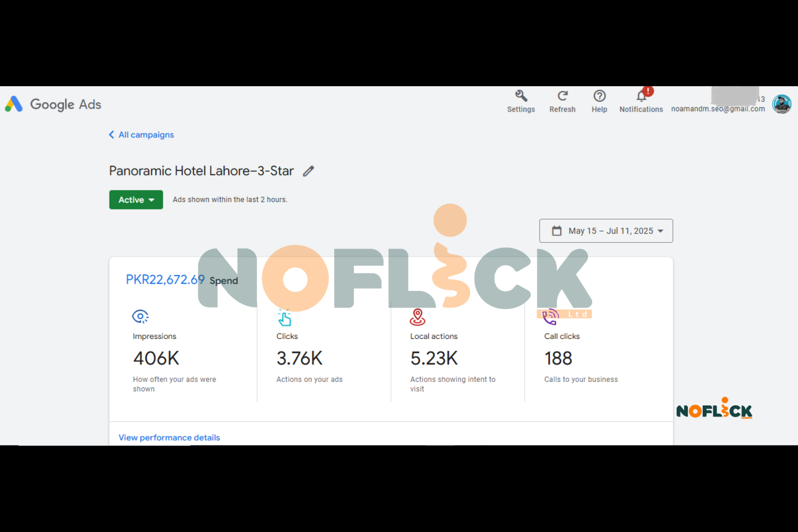Click the account email noamandm.seo@gmail.com

[x=718, y=109]
